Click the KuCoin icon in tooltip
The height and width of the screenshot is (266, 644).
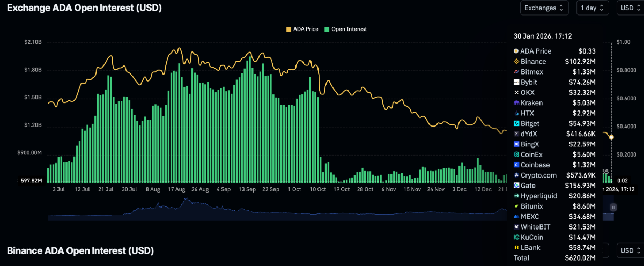tap(516, 237)
